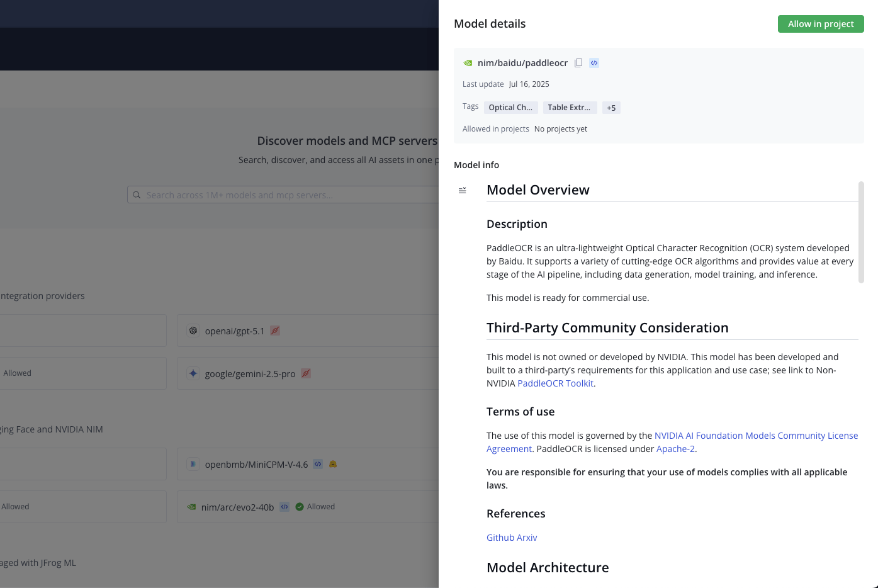The image size is (878, 588).
Task: Toggle the table of contents icon
Action: click(x=463, y=190)
